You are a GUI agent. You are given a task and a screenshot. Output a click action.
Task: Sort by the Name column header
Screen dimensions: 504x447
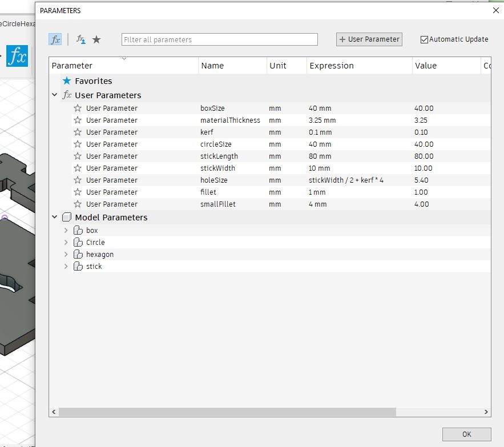pyautogui.click(x=232, y=66)
